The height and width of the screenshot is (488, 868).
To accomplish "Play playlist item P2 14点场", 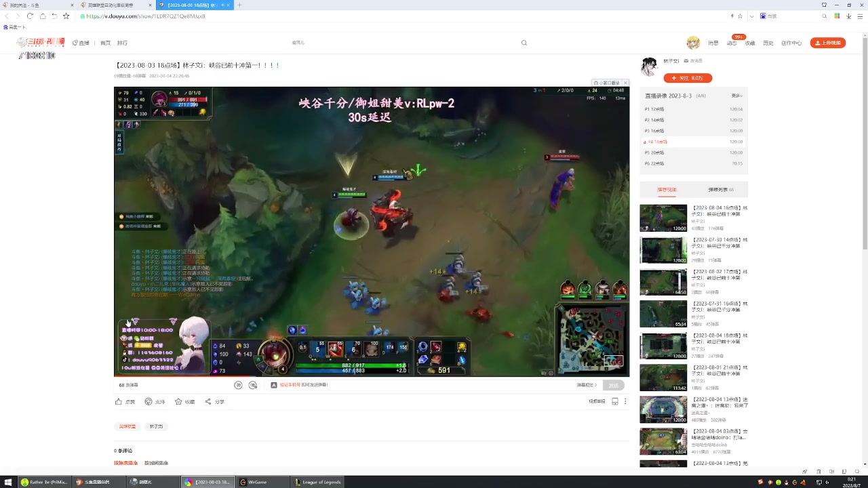I will click(694, 120).
